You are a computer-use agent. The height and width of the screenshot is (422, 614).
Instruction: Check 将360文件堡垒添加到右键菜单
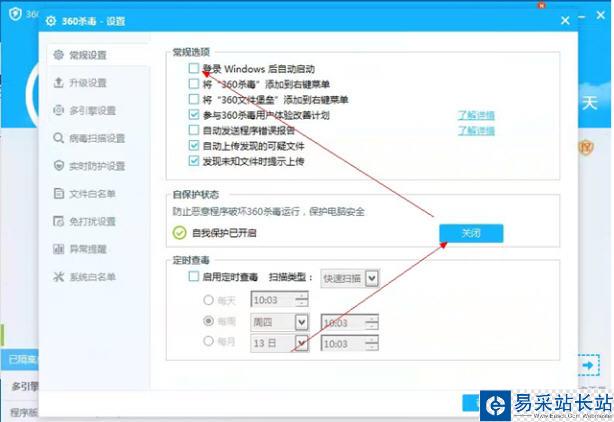tap(194, 99)
